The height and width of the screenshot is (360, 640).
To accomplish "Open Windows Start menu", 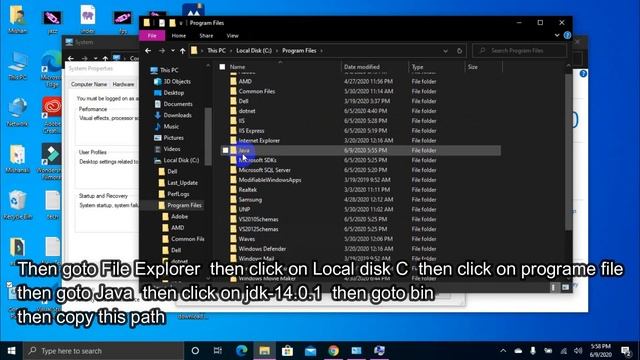I will 11,351.
